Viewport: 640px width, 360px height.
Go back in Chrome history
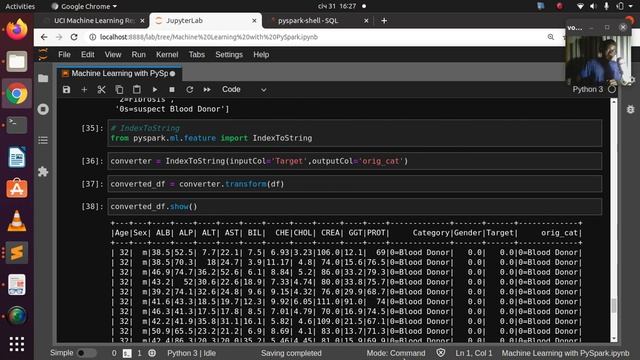[44, 37]
